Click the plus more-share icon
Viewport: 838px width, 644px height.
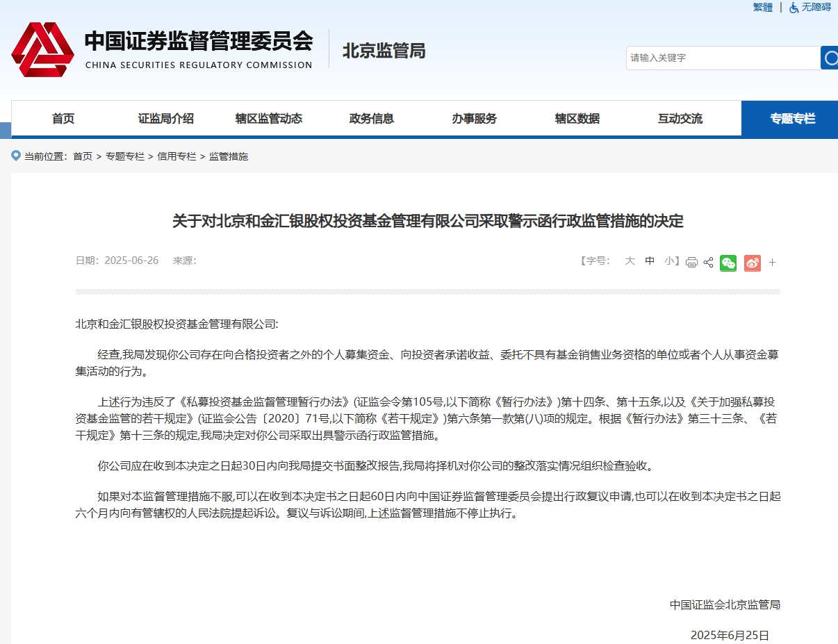[x=772, y=263]
